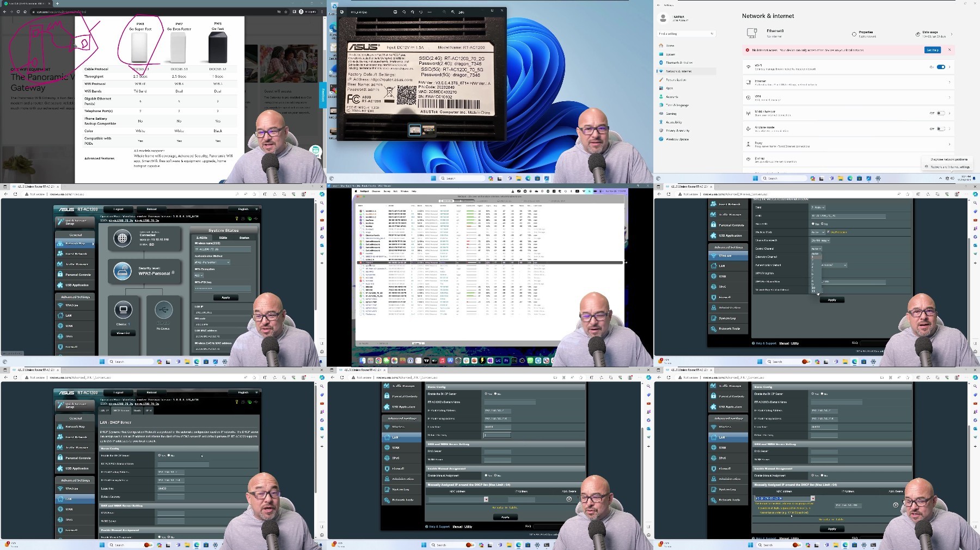Open Guest Network on Network Map page
Image resolution: width=980 pixels, height=550 pixels.
[x=75, y=254]
